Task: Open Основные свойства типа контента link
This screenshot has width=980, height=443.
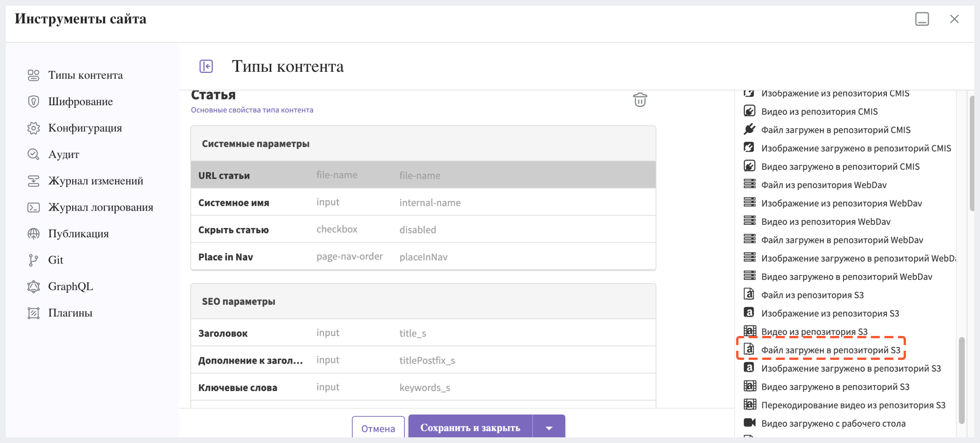Action: pos(252,110)
